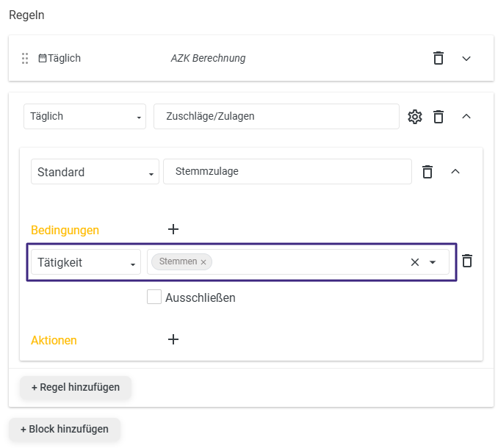Viewport: 498px width, 448px height.
Task: Open the Tätigkeit condition type dropdown
Action: pyautogui.click(x=86, y=262)
